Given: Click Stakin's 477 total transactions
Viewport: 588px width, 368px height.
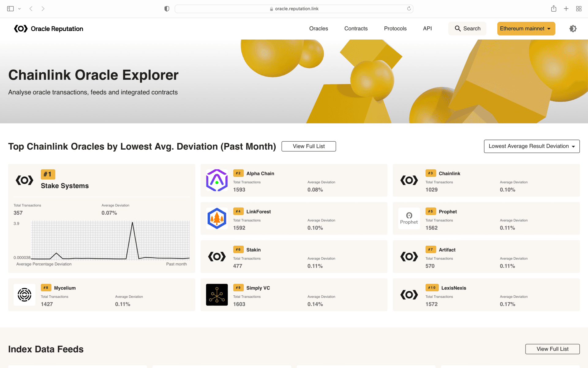Looking at the screenshot, I should pos(238,266).
